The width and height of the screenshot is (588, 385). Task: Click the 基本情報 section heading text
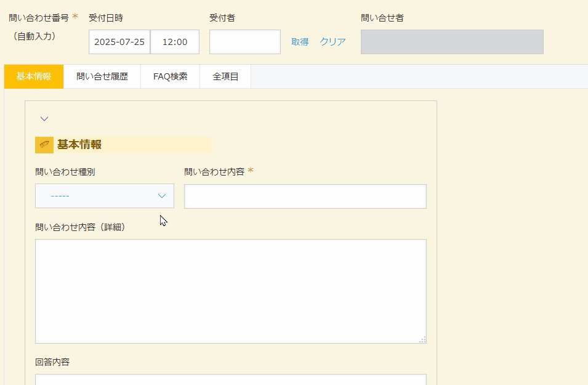tap(79, 145)
